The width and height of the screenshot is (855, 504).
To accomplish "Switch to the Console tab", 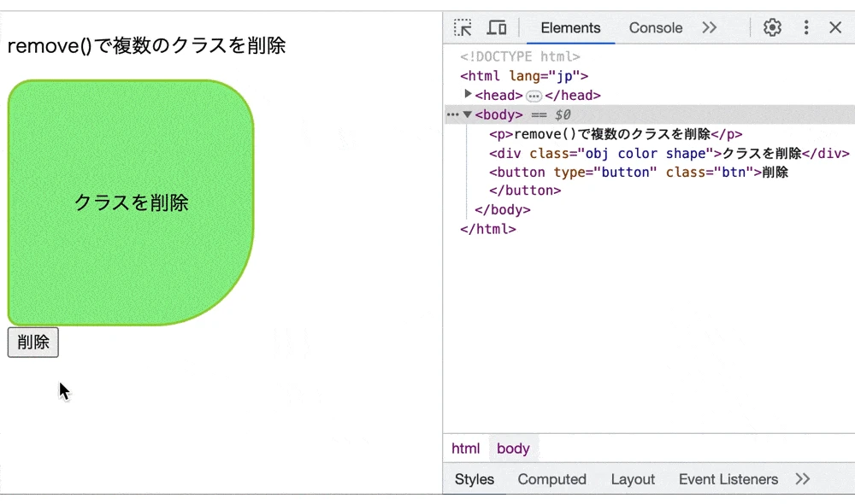I will [x=656, y=28].
